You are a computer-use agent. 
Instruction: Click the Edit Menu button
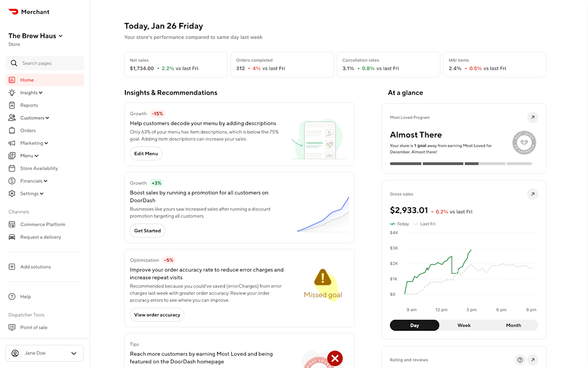coord(146,153)
